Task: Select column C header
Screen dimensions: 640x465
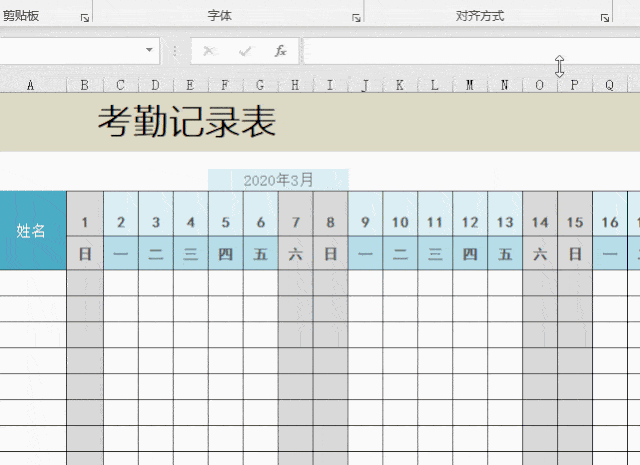Action: coord(121,85)
